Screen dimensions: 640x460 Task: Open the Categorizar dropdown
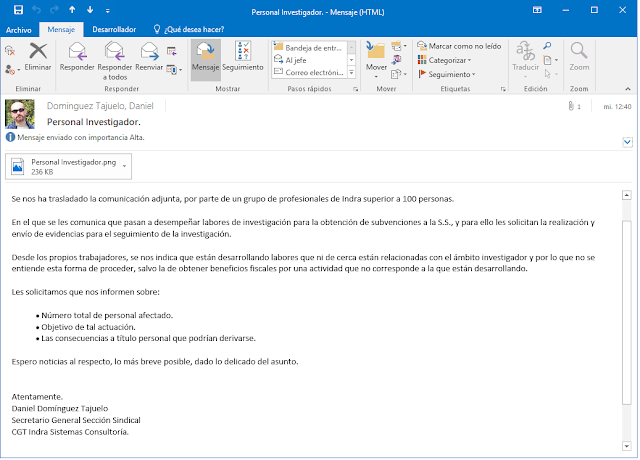[x=444, y=60]
